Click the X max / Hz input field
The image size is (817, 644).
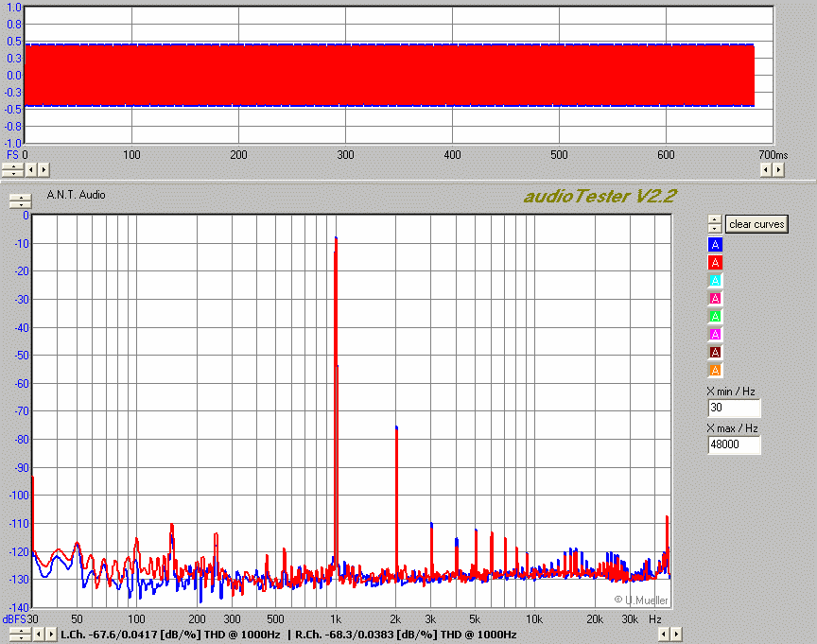pos(734,444)
